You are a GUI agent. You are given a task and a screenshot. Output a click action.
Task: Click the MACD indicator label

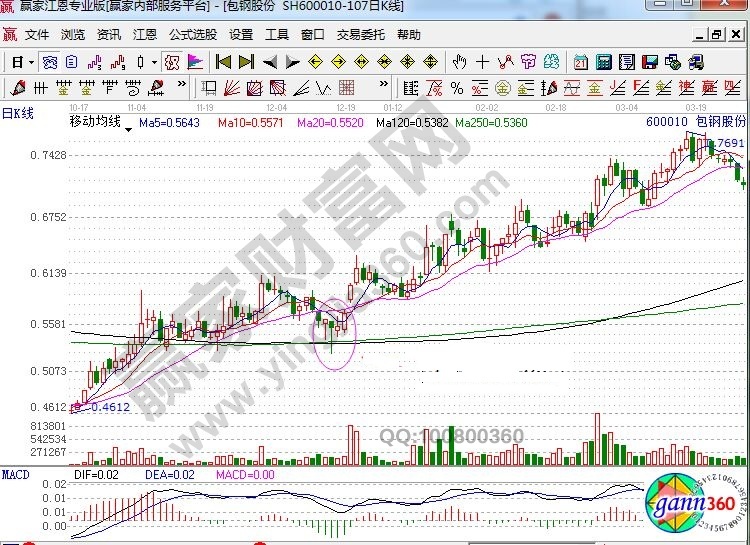point(15,472)
